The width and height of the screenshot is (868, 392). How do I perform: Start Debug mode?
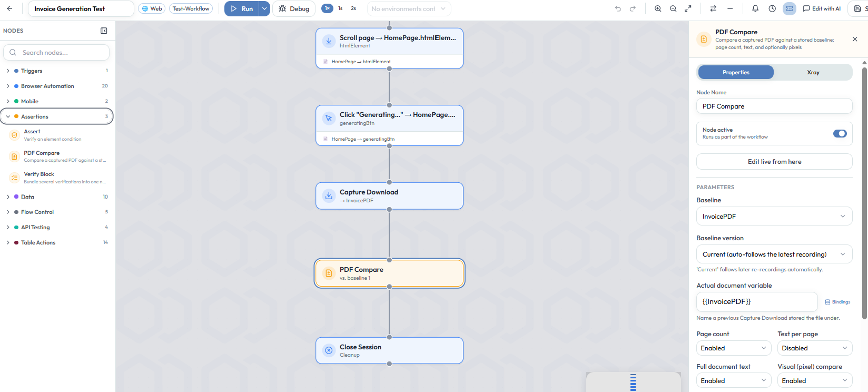coord(294,8)
